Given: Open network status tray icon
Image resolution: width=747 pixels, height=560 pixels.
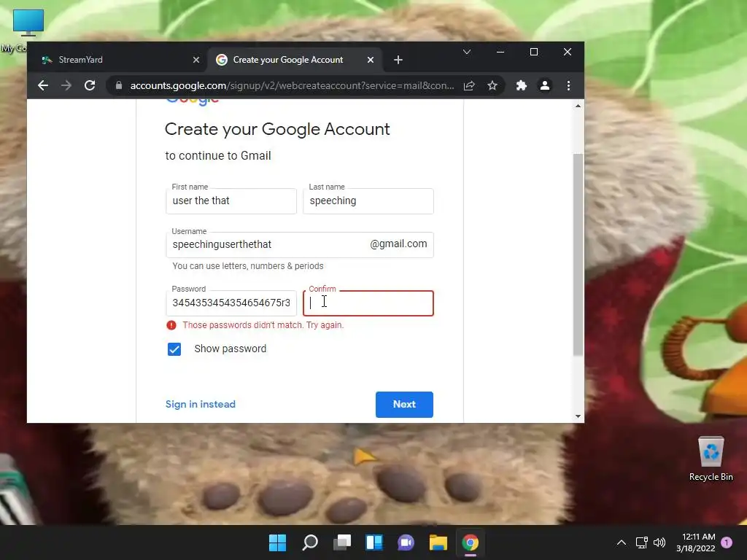Looking at the screenshot, I should [x=642, y=542].
